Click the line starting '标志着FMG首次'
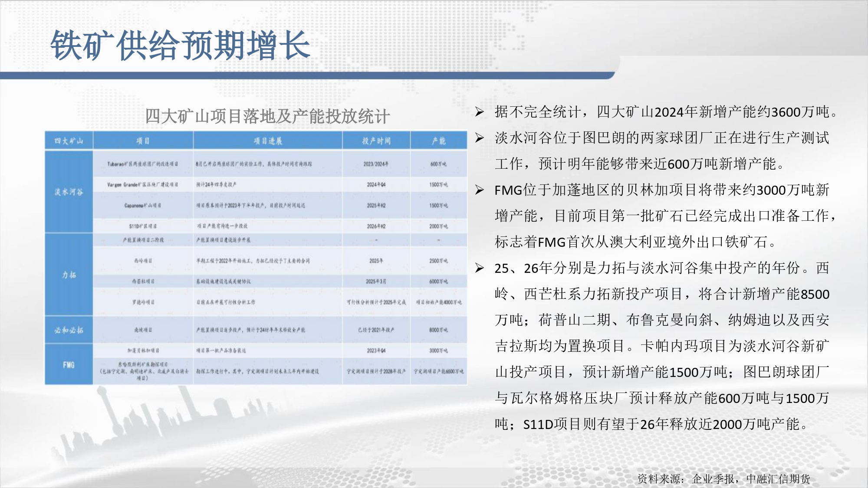Screen dimensions: 868x488 636,242
